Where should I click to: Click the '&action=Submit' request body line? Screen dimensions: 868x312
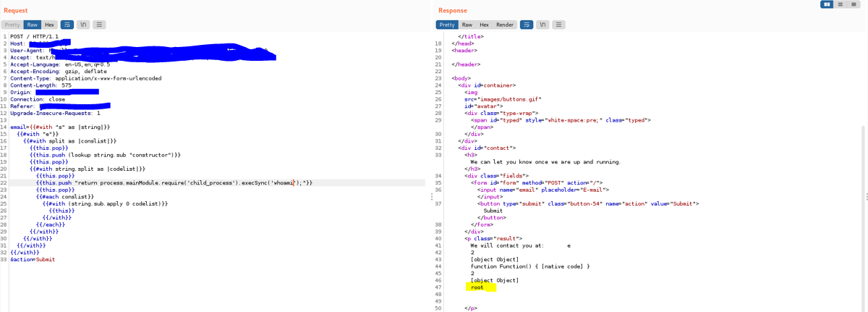tap(33, 259)
